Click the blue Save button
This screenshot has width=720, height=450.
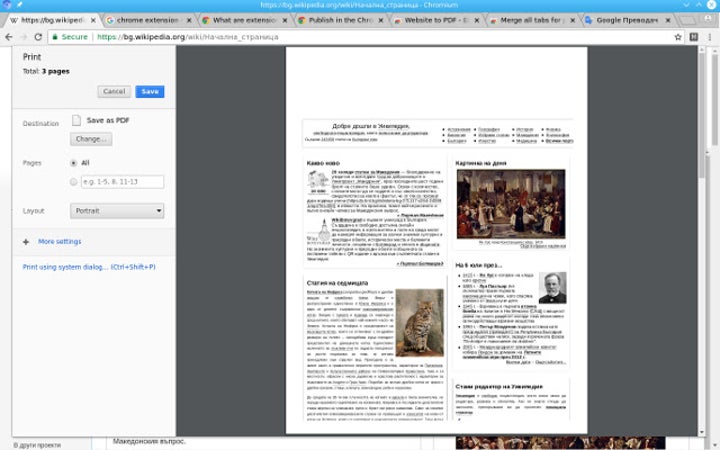click(x=150, y=91)
